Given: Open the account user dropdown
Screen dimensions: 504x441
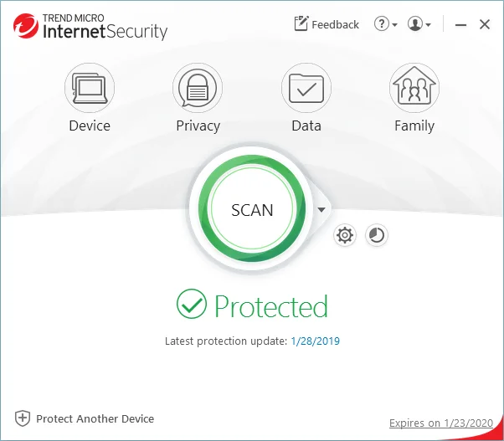Looking at the screenshot, I should pyautogui.click(x=419, y=24).
